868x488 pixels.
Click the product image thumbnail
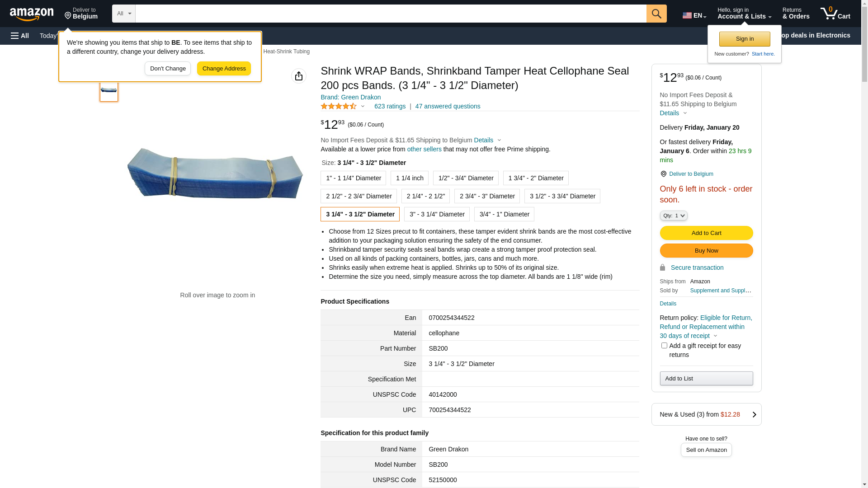pos(109,90)
